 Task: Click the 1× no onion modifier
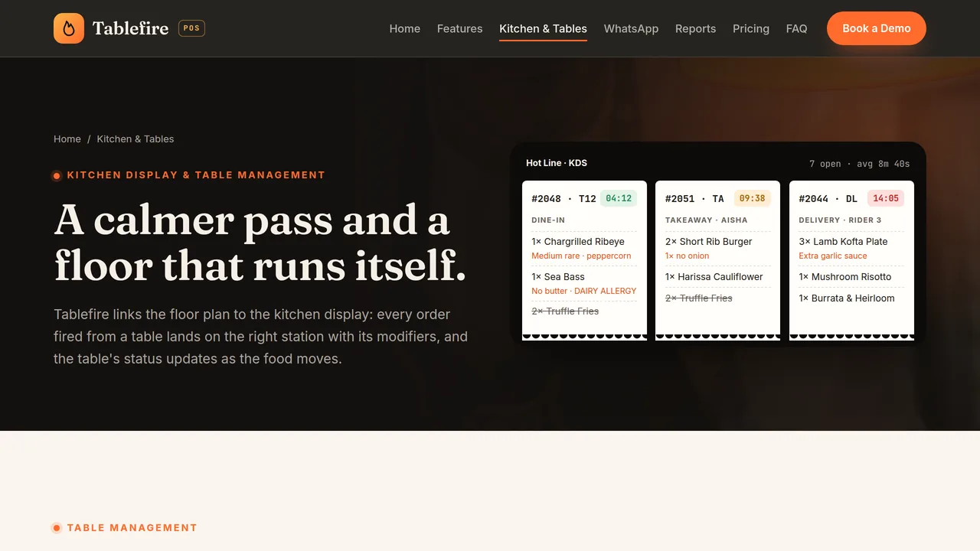(688, 256)
